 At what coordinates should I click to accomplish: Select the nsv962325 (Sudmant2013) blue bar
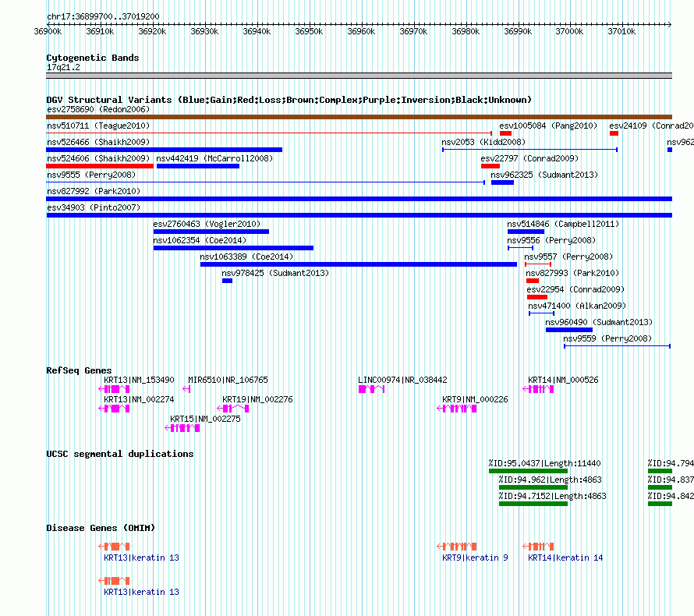coord(502,182)
